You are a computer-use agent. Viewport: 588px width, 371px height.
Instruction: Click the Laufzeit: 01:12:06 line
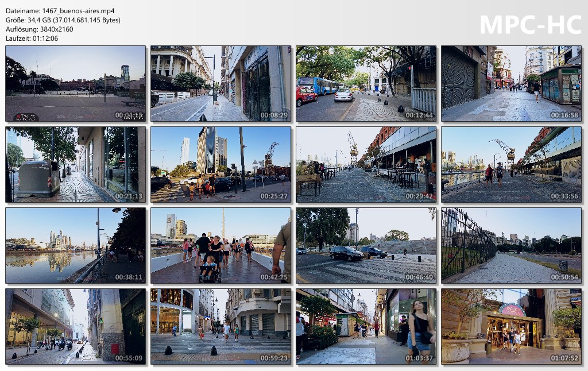pos(32,38)
